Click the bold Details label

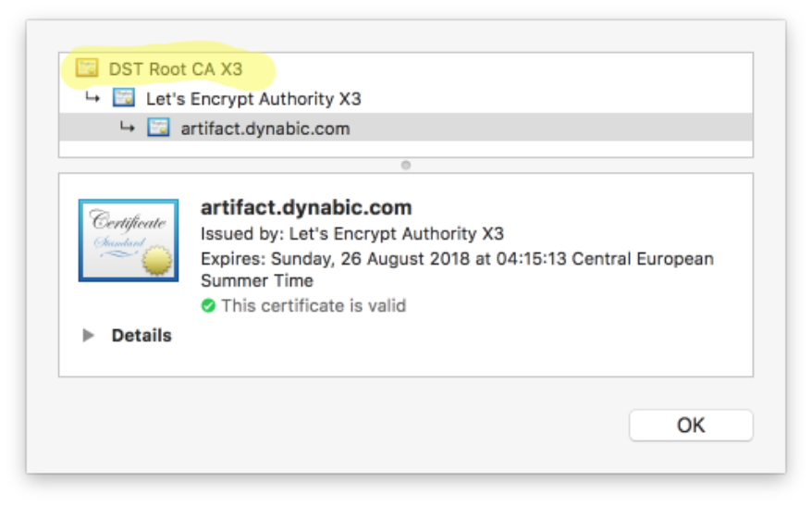(141, 336)
